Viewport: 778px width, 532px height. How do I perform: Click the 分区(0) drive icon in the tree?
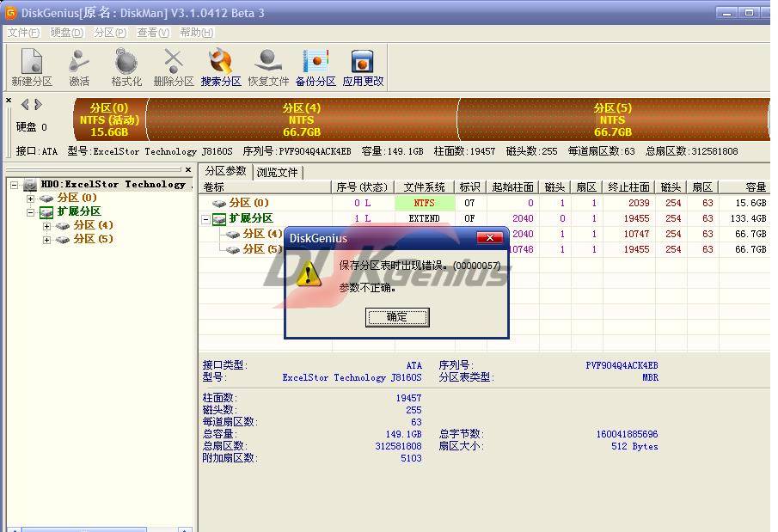(x=46, y=199)
